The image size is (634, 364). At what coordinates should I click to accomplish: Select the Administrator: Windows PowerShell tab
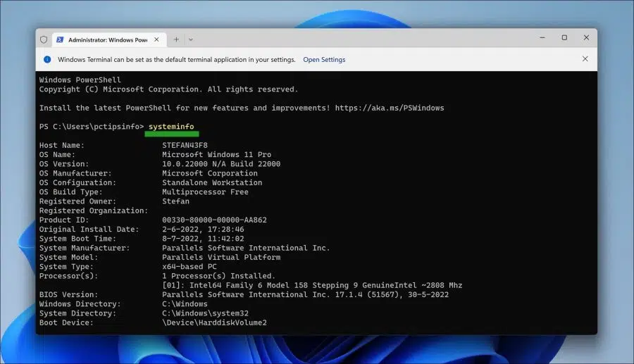109,39
